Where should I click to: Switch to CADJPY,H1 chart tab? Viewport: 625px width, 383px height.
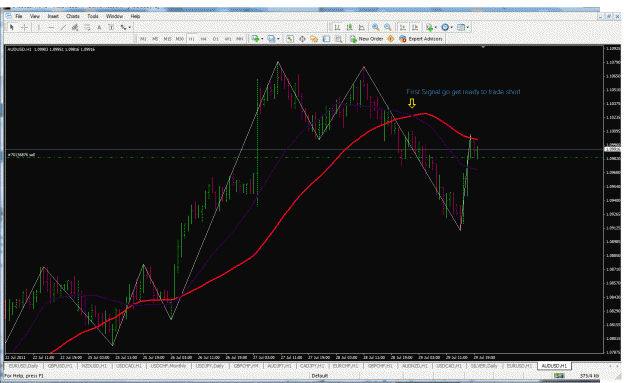click(312, 366)
